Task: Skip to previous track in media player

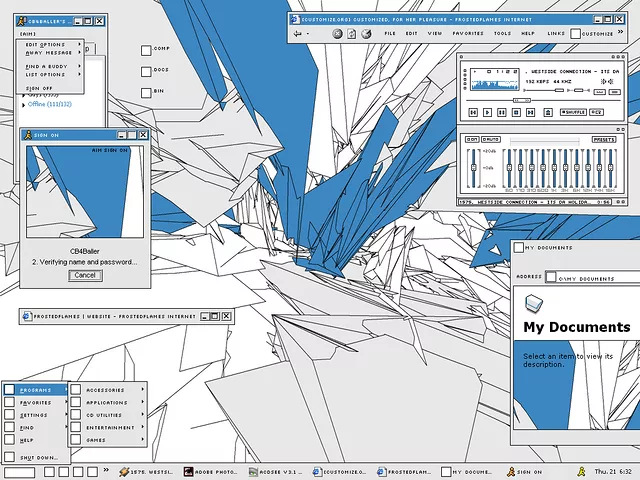Action: (x=473, y=112)
